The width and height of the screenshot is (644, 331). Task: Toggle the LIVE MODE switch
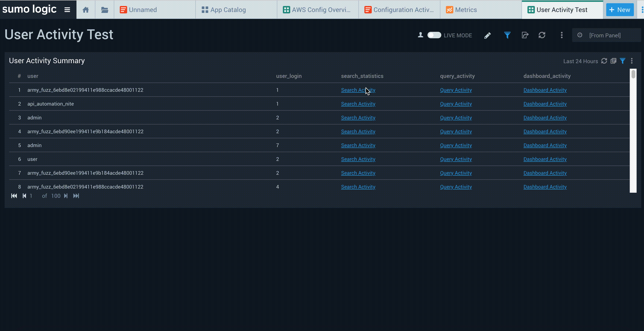[434, 35]
